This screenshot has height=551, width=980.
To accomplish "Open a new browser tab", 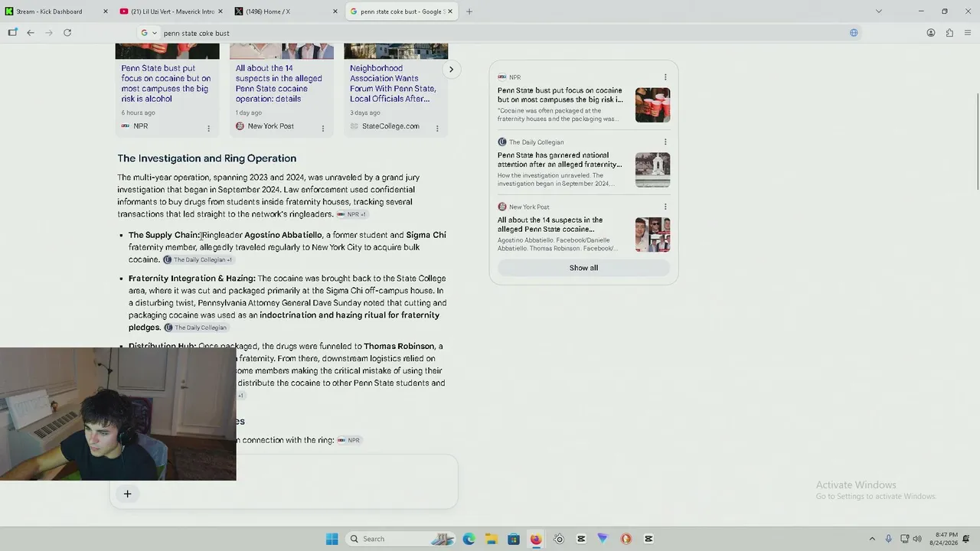I will click(469, 11).
